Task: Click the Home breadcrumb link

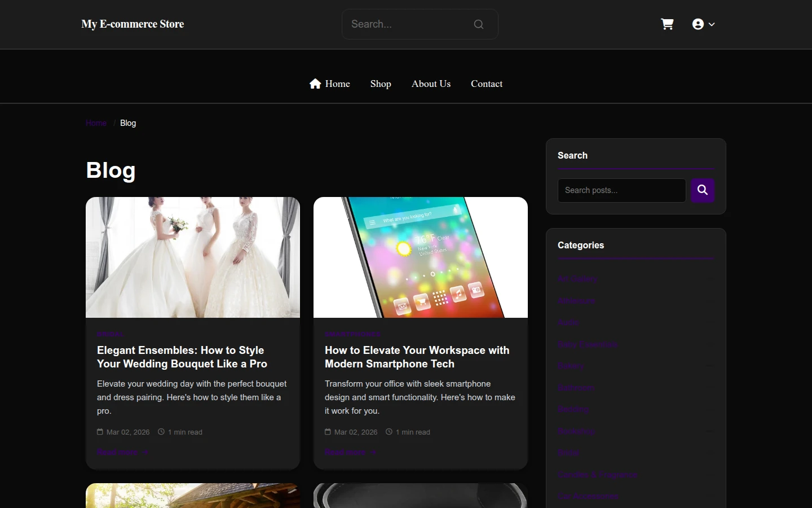Action: 96,123
